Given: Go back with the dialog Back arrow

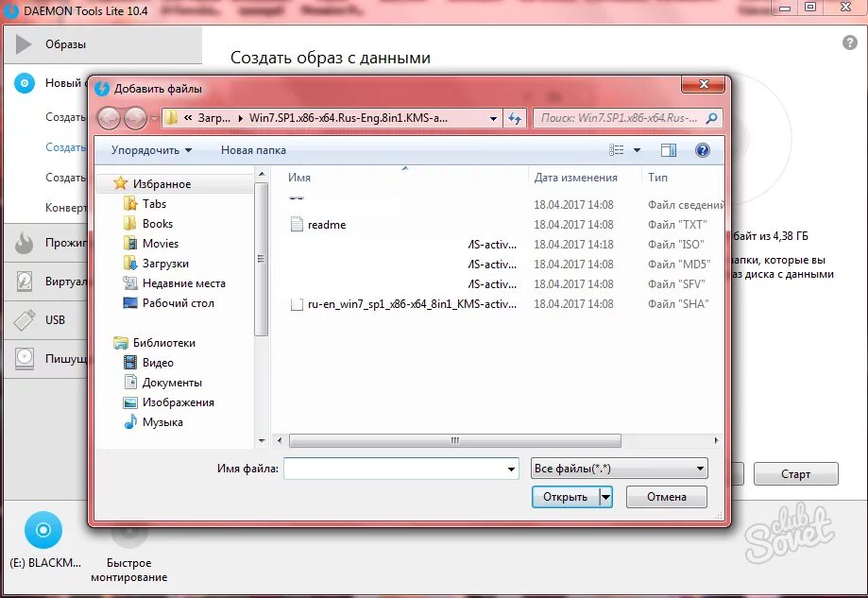Looking at the screenshot, I should click(x=109, y=118).
